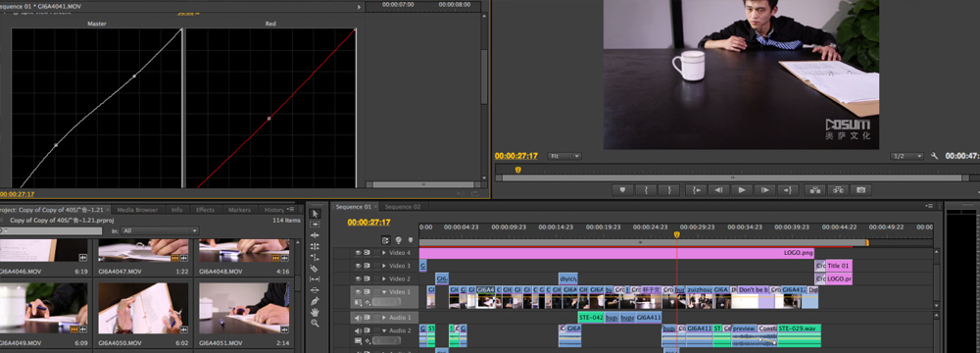Viewport: 980px width, 353px height.
Task: Select the Slide tool
Action: (315, 290)
